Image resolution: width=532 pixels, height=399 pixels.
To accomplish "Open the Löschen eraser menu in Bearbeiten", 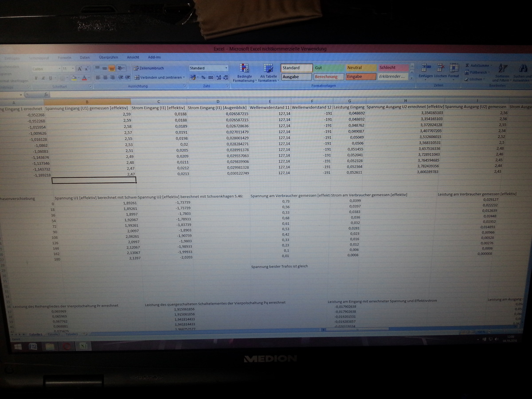I will [474, 79].
